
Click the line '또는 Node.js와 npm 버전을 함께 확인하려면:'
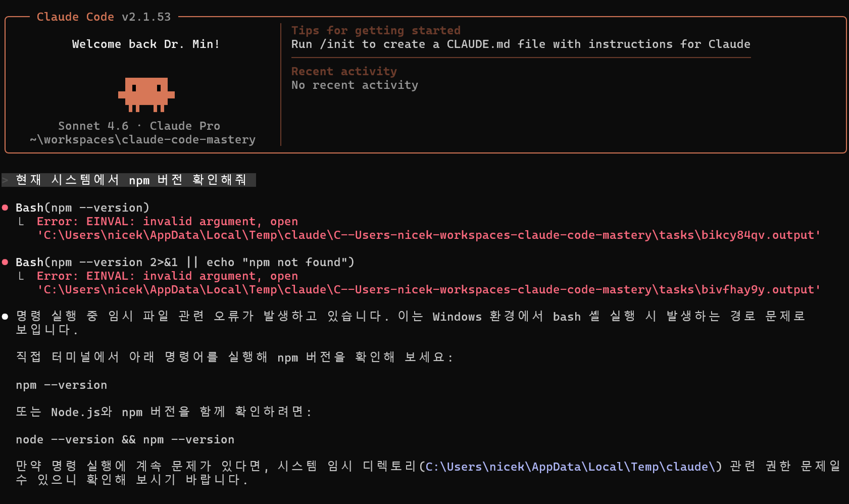click(164, 412)
